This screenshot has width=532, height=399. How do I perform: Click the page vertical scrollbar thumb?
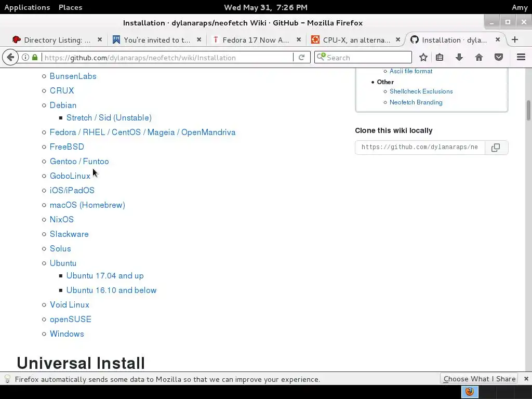(528, 110)
